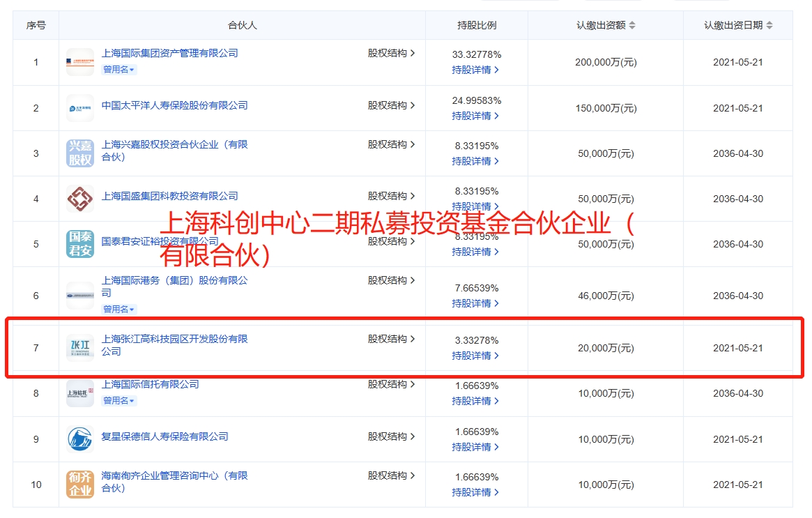The image size is (812, 518).
Task: Open 上海张江高科技园区开发股份有限公司 link
Action: (174, 345)
